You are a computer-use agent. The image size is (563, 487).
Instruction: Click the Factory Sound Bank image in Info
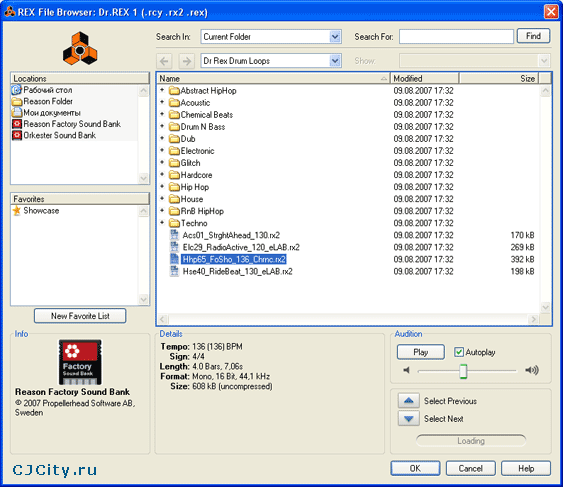pos(80,362)
